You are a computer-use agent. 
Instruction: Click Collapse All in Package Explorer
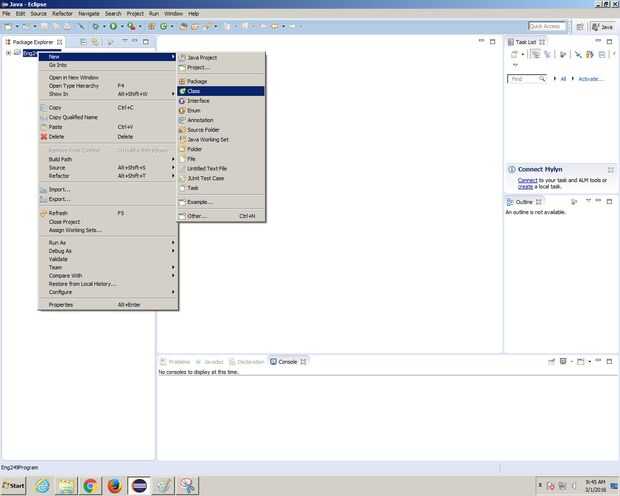(x=83, y=42)
